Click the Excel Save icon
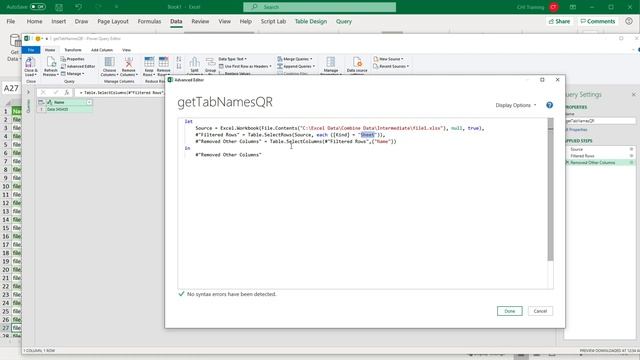 click(x=59, y=7)
